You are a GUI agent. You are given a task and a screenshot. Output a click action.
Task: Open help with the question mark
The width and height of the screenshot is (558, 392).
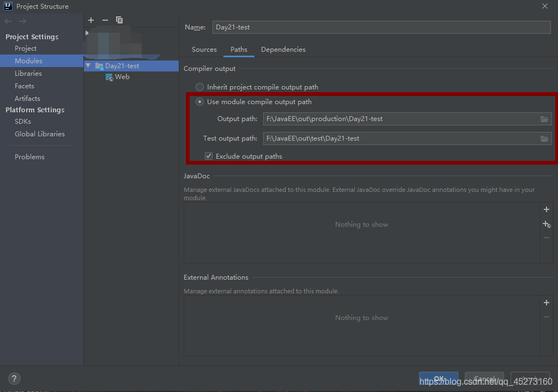(x=14, y=378)
